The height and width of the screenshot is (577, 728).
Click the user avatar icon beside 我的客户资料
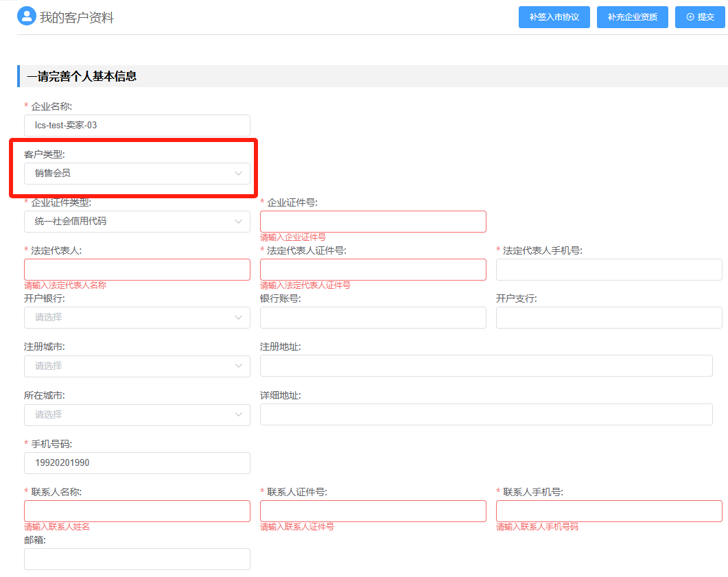point(26,16)
